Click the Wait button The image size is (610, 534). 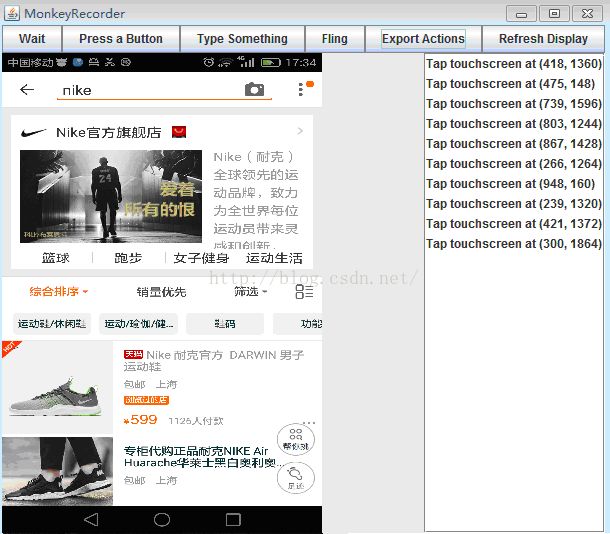coord(32,39)
